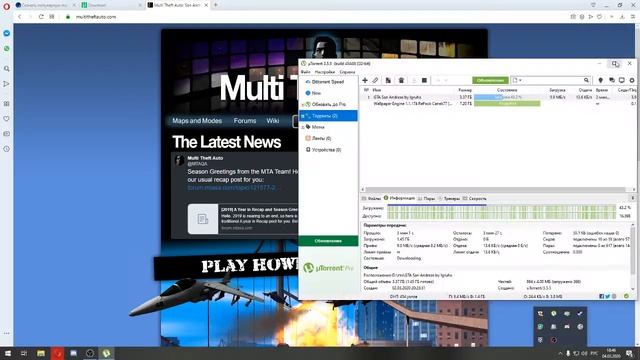
Task: Create new torrent file icon
Action: pyautogui.click(x=388, y=80)
